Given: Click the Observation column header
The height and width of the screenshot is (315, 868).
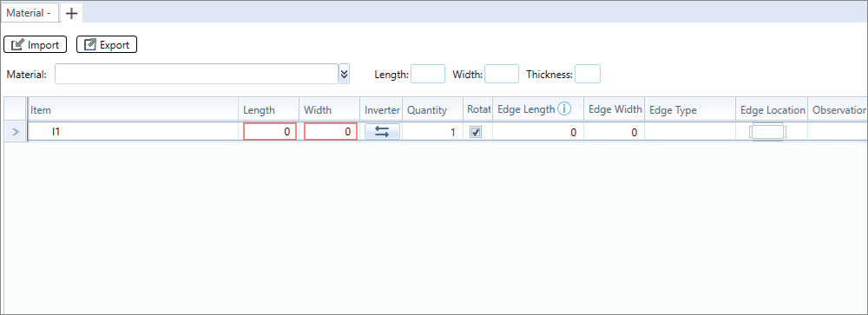Looking at the screenshot, I should (838, 109).
